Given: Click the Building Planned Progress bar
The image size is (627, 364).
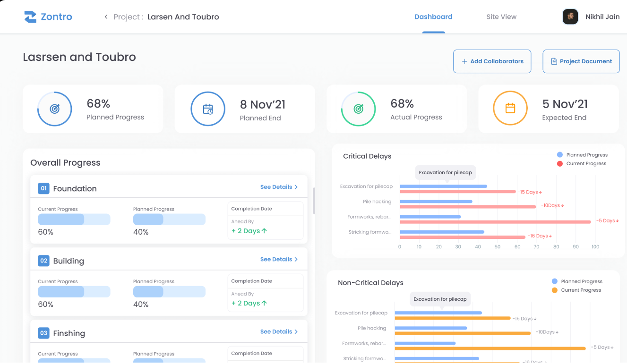Looking at the screenshot, I should click(x=169, y=291).
